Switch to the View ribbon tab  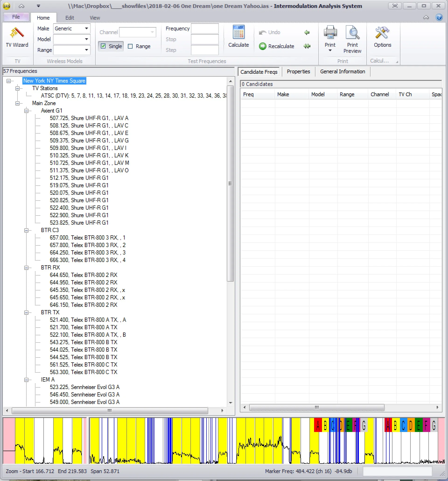95,18
